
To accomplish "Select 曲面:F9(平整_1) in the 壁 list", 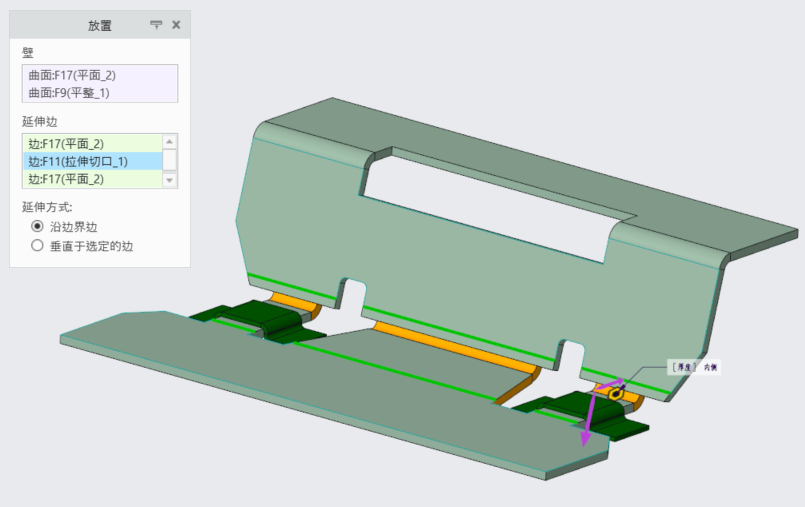I will (x=100, y=92).
